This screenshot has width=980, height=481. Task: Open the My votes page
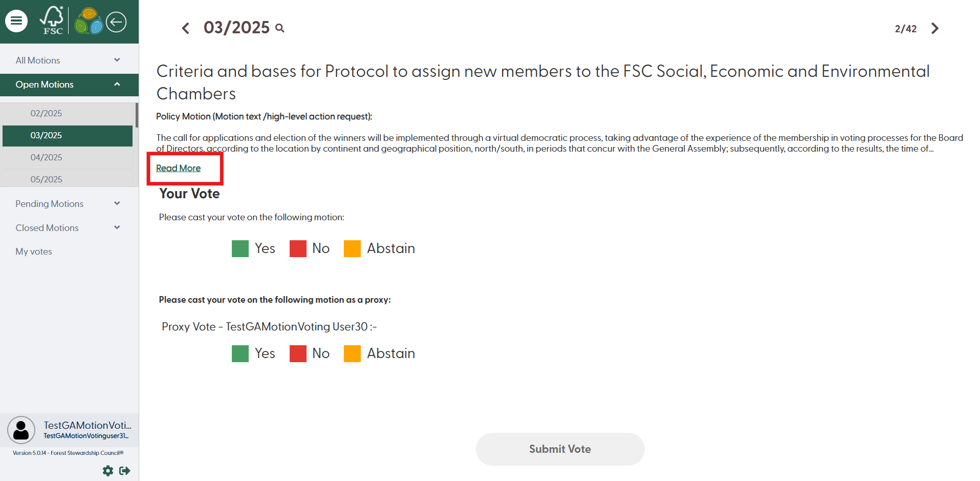pos(34,252)
